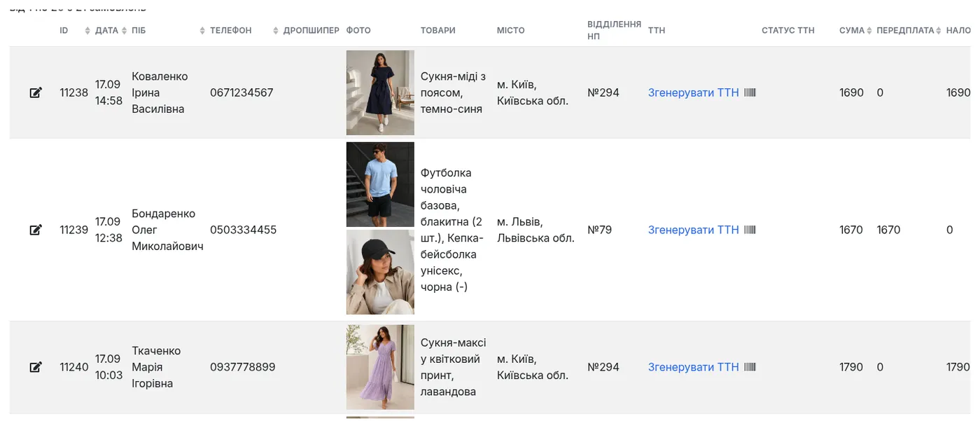The image size is (980, 428).
Task: Generate ТТН for order 11239
Action: coord(693,230)
